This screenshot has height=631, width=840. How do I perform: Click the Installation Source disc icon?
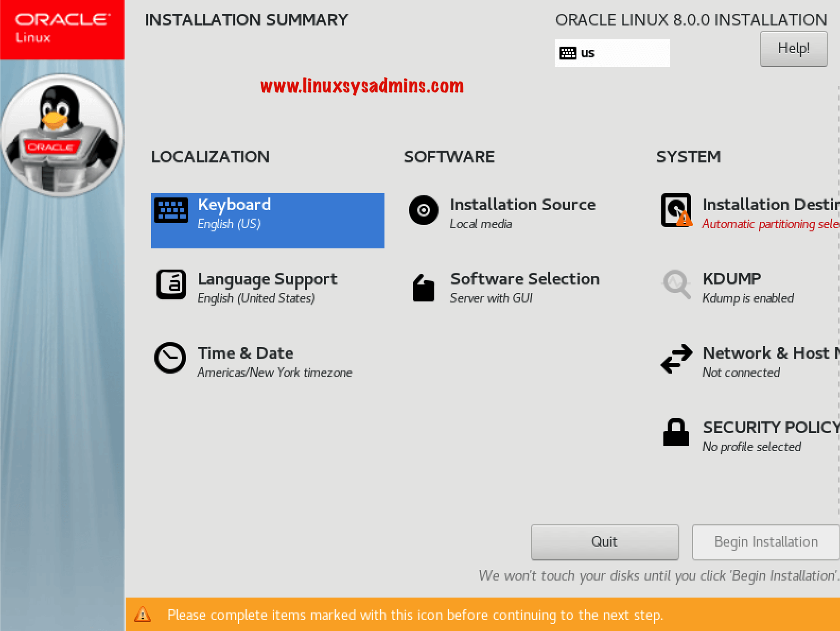click(423, 210)
